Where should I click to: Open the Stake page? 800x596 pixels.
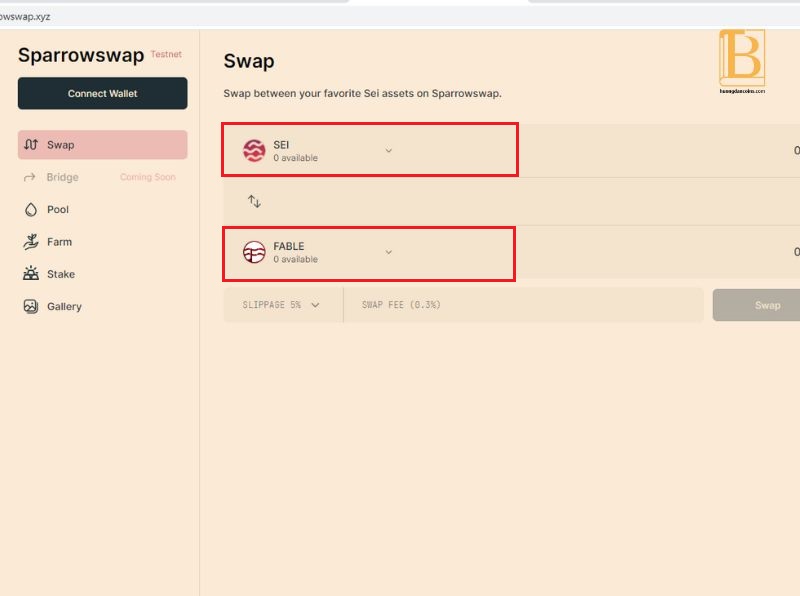[x=103, y=274]
